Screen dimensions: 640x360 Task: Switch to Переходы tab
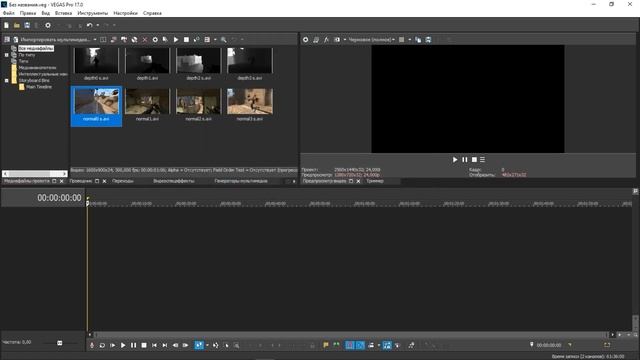click(x=123, y=181)
